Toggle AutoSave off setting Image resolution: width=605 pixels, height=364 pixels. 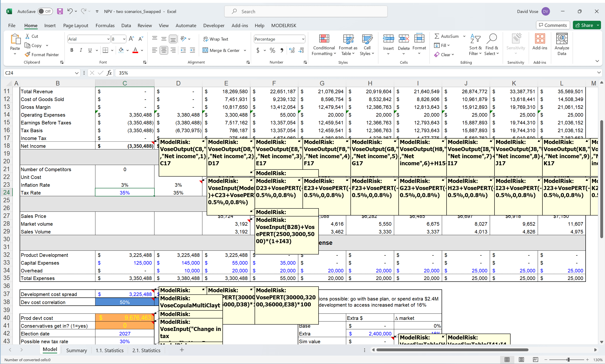pyautogui.click(x=45, y=11)
